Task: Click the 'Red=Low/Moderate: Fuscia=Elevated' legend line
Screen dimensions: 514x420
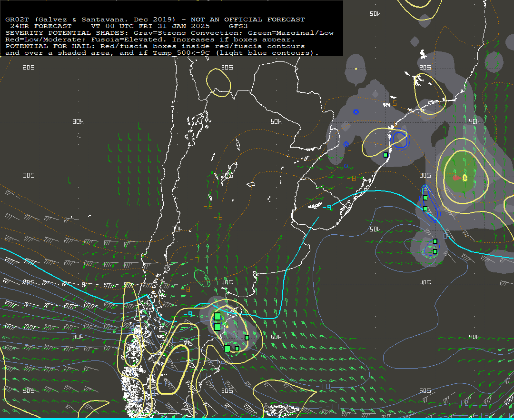Action: 150,40
